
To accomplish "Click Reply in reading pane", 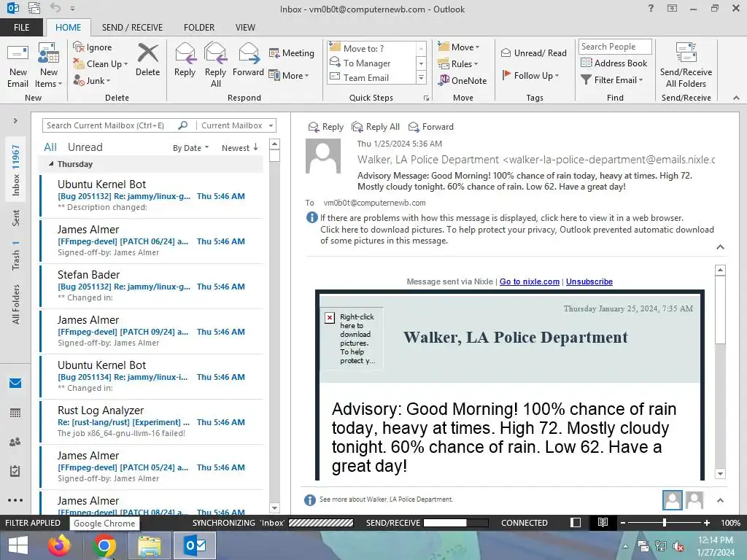I will click(x=326, y=127).
